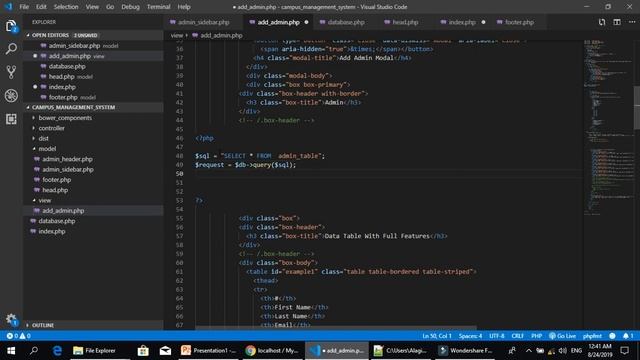Viewport: 640px width, 360px height.
Task: Collapse the Open Editors section
Action: (x=93, y=36)
